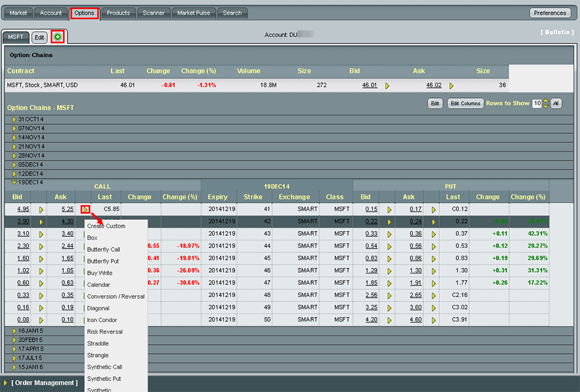Open the Scanner tab
Viewport: 580px width, 392px height.
coord(154,13)
